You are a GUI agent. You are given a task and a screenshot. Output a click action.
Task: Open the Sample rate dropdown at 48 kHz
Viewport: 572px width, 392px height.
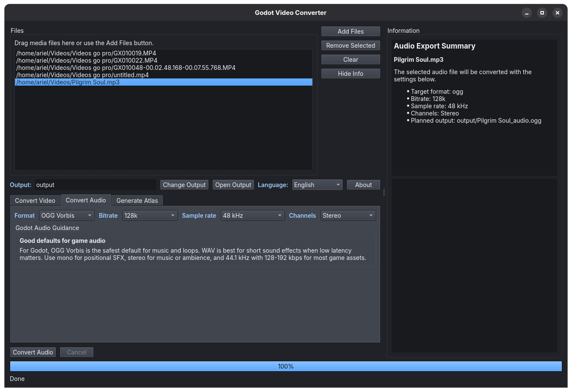tap(252, 216)
